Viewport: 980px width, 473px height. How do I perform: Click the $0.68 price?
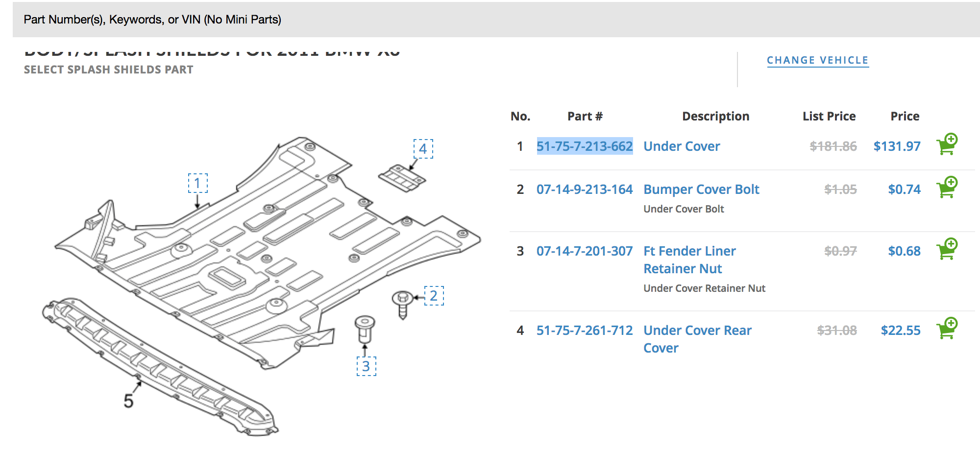[904, 251]
